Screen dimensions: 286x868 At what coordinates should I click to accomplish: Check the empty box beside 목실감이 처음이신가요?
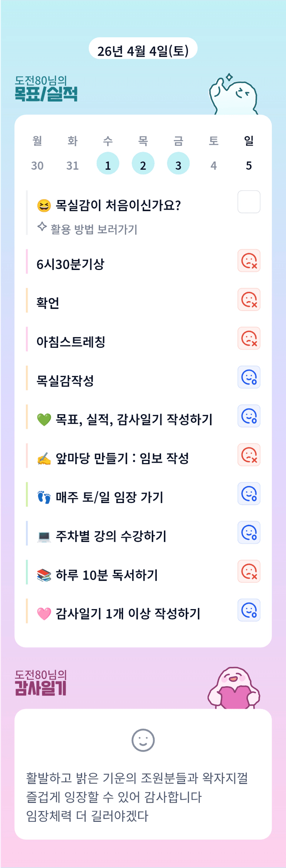(249, 202)
